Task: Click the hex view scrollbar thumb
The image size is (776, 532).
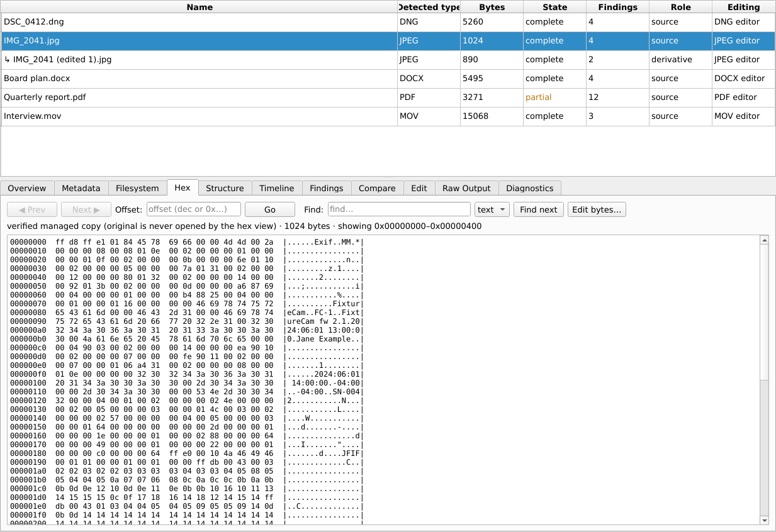Action: [765, 313]
